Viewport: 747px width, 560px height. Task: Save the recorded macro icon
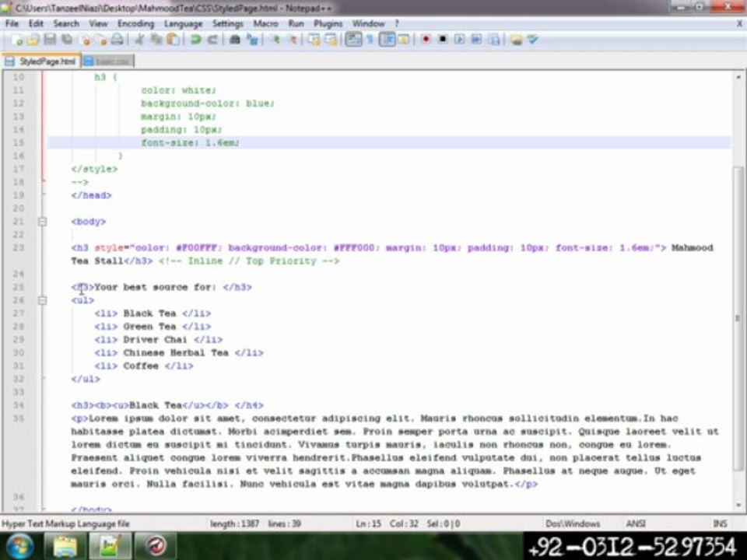494,40
